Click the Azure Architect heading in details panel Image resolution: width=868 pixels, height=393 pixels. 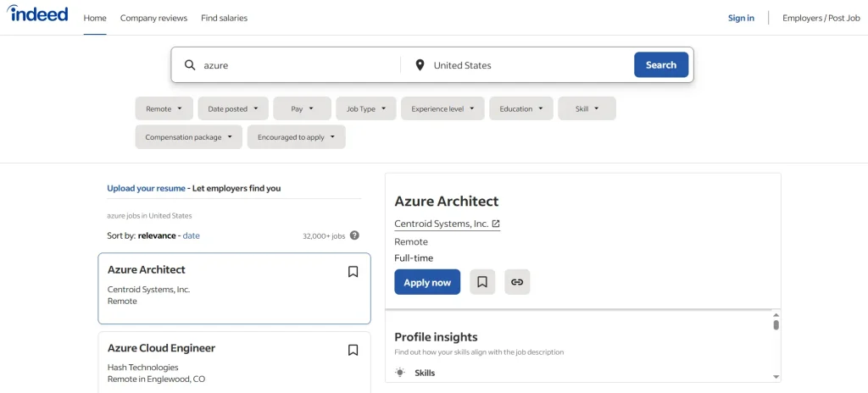pyautogui.click(x=446, y=201)
